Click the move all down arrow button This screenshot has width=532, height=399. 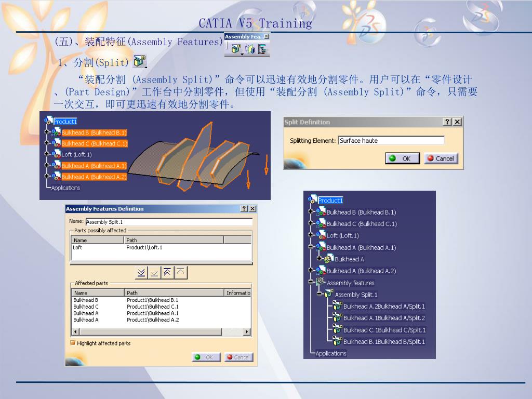141,272
